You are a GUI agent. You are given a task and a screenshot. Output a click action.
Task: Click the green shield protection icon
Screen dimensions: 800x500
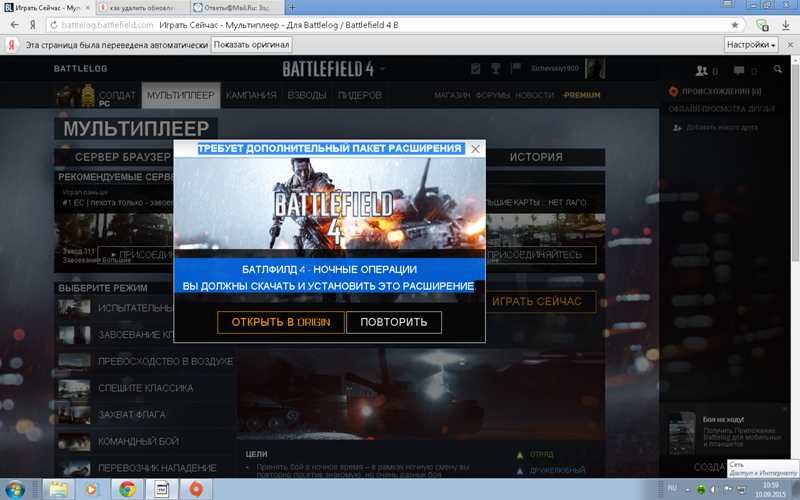click(x=762, y=25)
